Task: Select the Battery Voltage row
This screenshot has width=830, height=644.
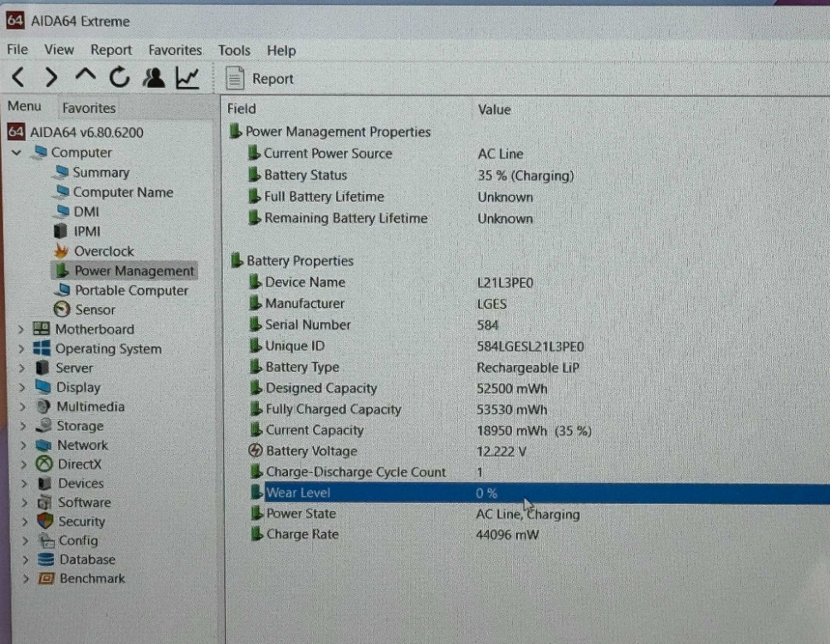Action: click(310, 451)
